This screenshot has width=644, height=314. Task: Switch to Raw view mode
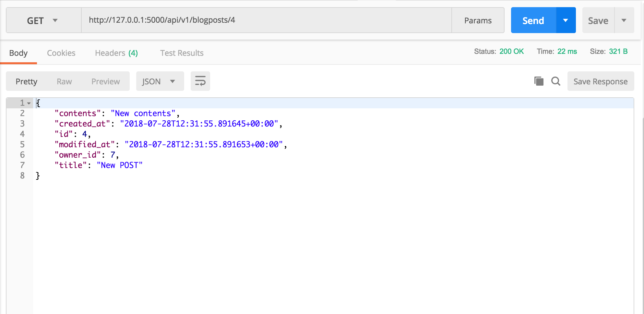(x=64, y=81)
